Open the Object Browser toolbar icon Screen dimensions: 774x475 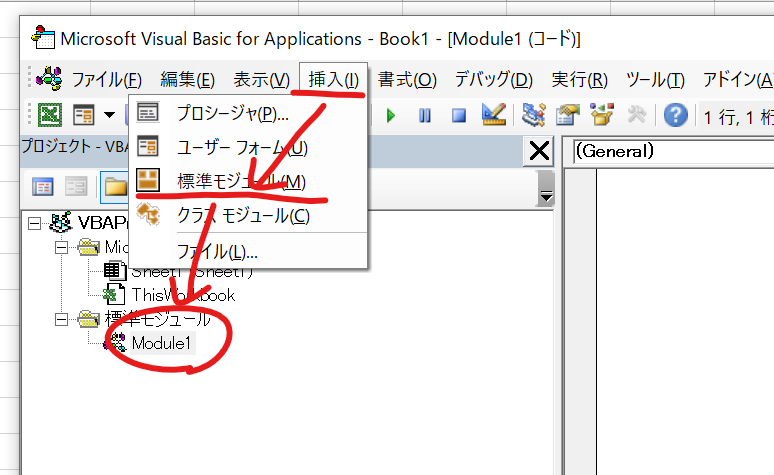[601, 115]
